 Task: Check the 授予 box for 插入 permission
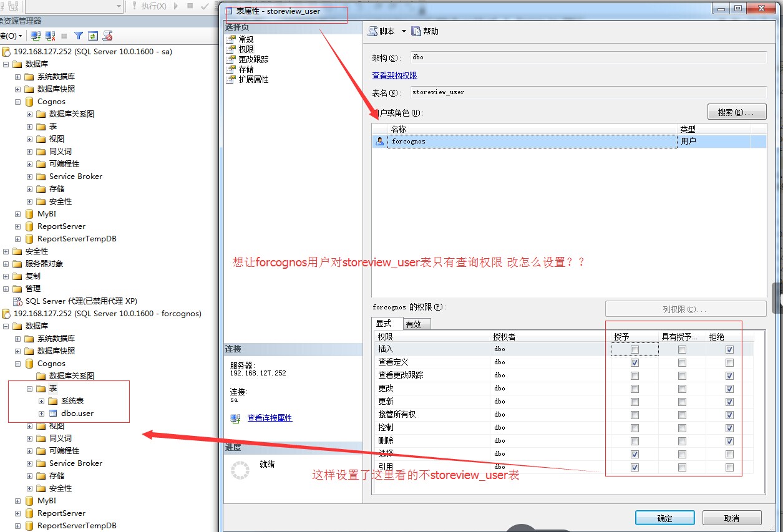635,350
